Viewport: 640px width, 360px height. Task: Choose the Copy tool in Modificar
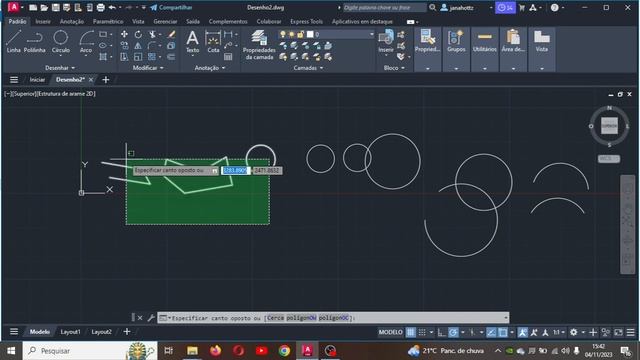[x=124, y=45]
